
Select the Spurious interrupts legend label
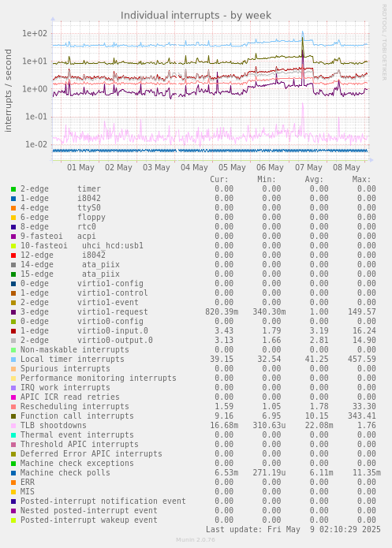coord(65,369)
